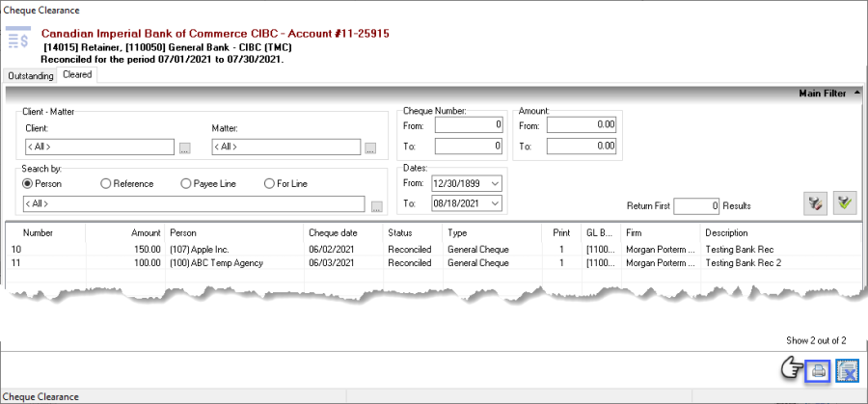Viewport: 868px width, 404px height.
Task: Select the Person radio button
Action: pyautogui.click(x=41, y=184)
